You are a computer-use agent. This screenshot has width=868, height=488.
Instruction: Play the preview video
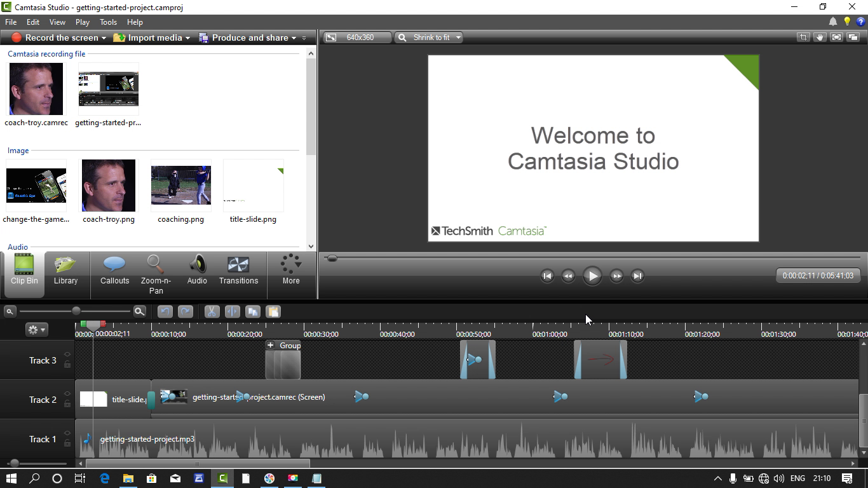tap(592, 276)
